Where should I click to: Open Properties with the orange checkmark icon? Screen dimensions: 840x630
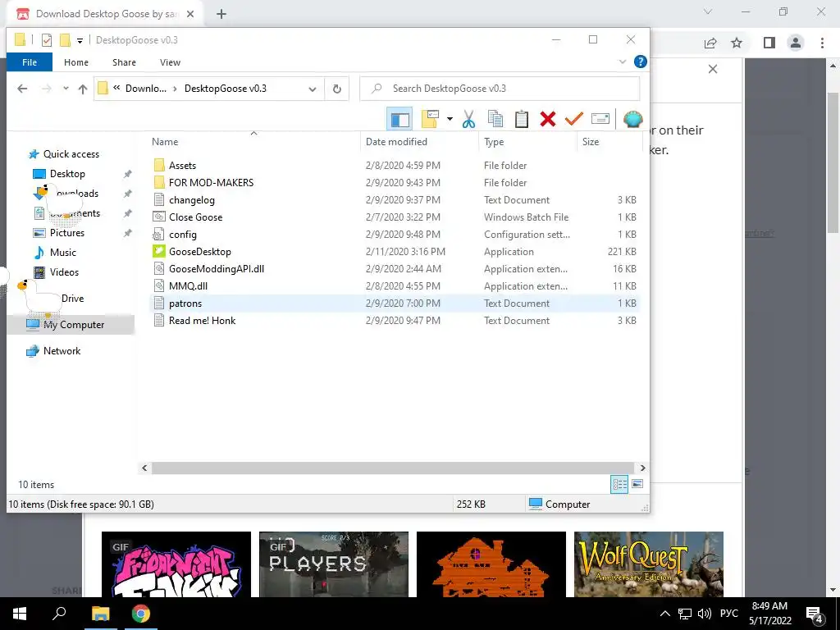(573, 119)
